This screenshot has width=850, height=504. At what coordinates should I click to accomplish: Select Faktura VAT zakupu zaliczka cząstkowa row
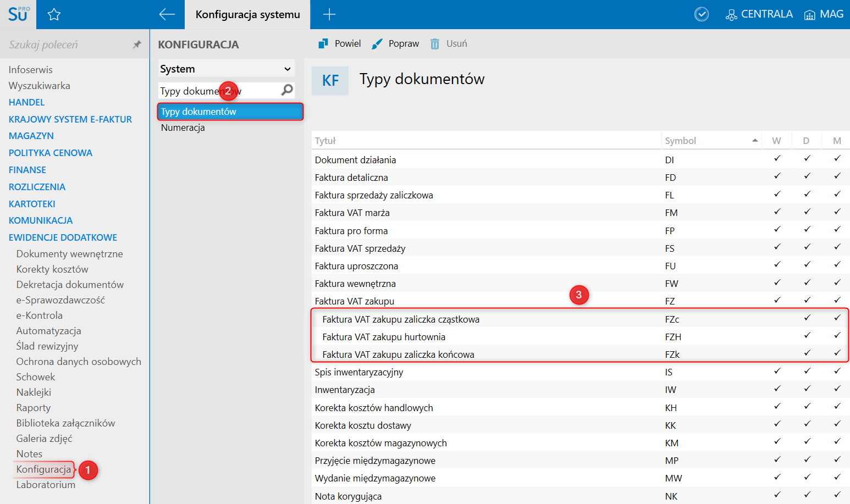[x=580, y=319]
